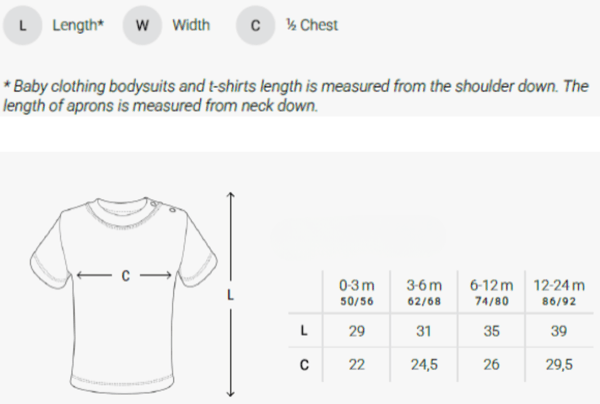Select the 0-3 m size column header
This screenshot has height=404, width=600.
(356, 292)
